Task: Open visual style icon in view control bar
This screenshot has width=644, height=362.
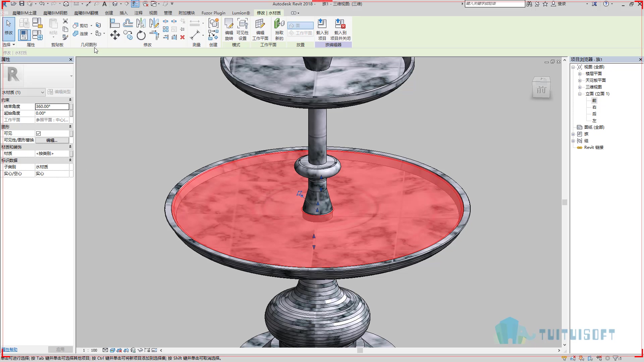Action: point(112,350)
